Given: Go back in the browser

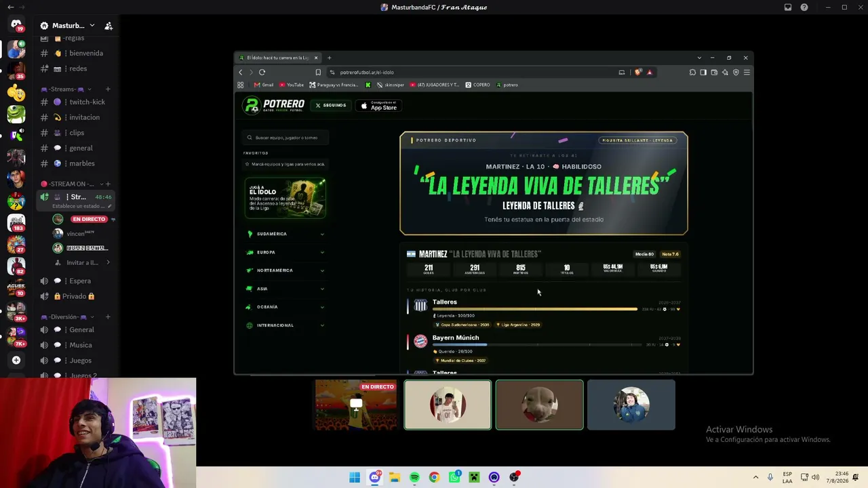Looking at the screenshot, I should point(240,72).
